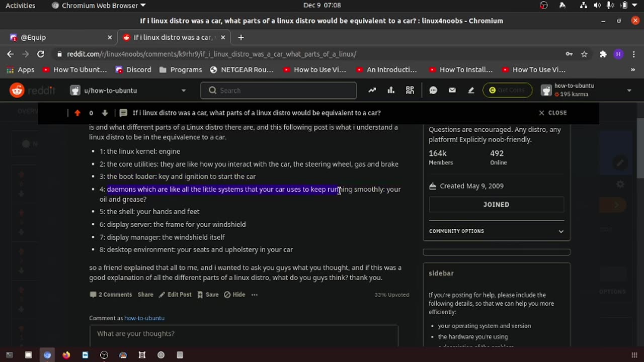Bookmark the page with the star icon

click(x=585, y=54)
